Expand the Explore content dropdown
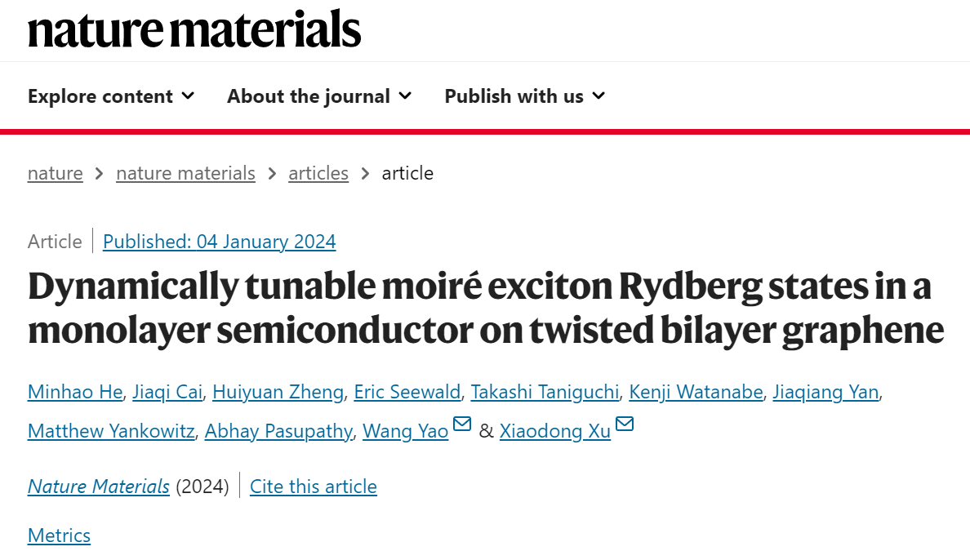 pos(111,96)
